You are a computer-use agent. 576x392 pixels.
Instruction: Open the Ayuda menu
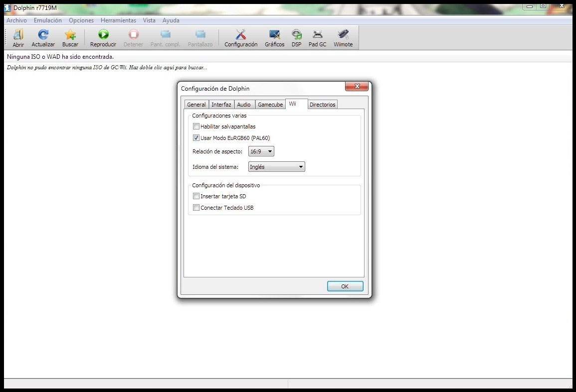(171, 20)
